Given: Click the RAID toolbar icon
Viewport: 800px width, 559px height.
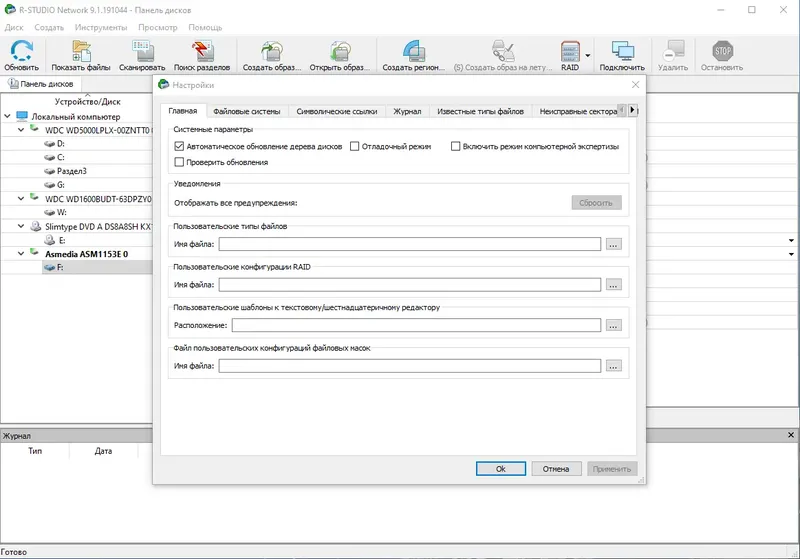Looking at the screenshot, I should coord(570,56).
